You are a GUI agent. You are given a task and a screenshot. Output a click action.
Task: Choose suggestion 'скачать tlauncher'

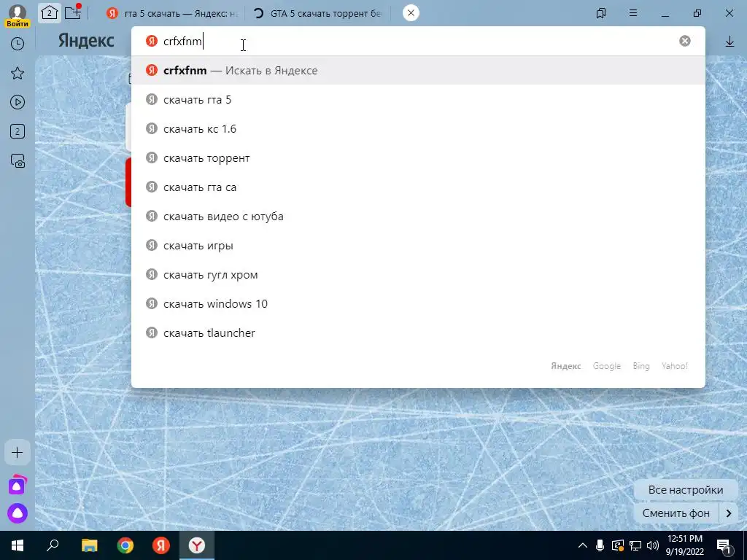click(x=418, y=332)
